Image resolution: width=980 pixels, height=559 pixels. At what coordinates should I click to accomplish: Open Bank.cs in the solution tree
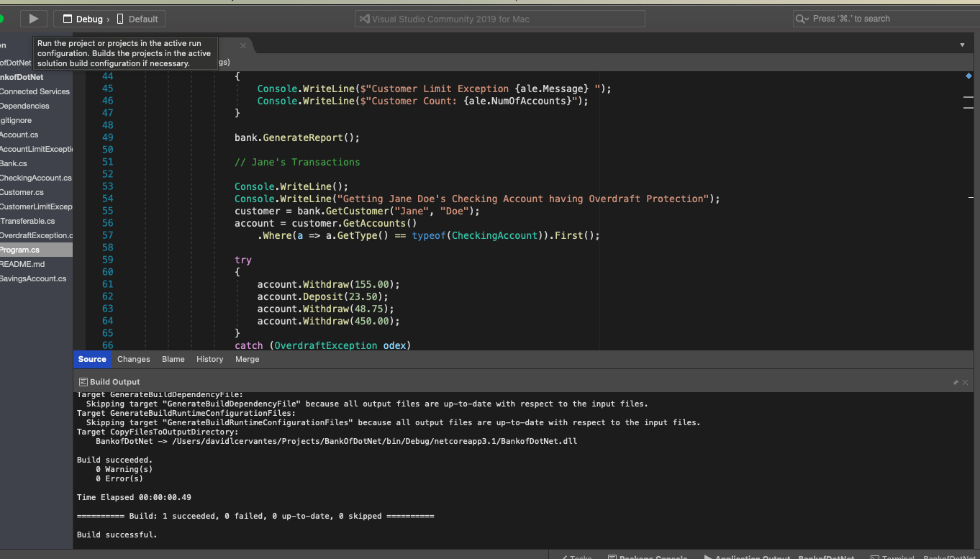point(14,163)
